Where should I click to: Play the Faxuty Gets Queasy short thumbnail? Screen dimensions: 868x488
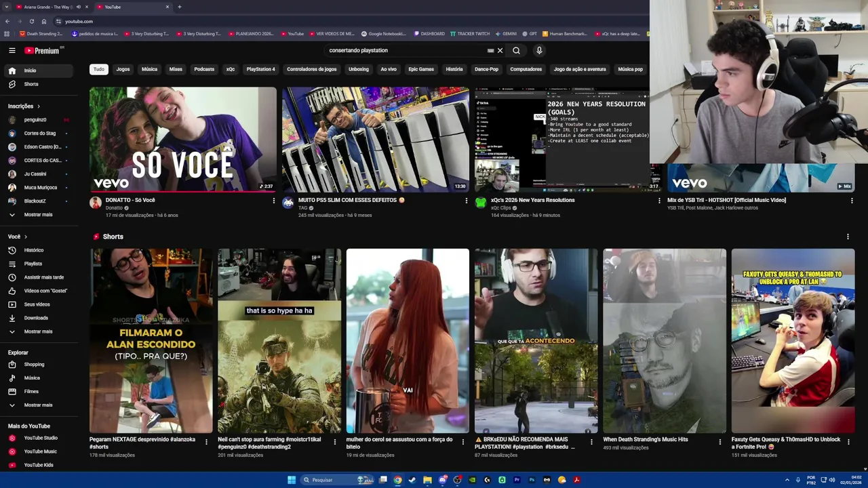[793, 341]
